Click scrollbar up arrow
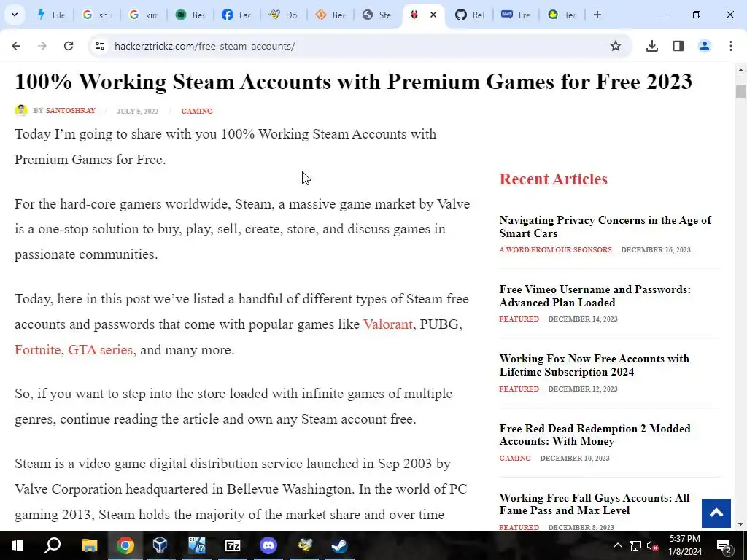Screen dimensions: 747x560 tap(740, 70)
